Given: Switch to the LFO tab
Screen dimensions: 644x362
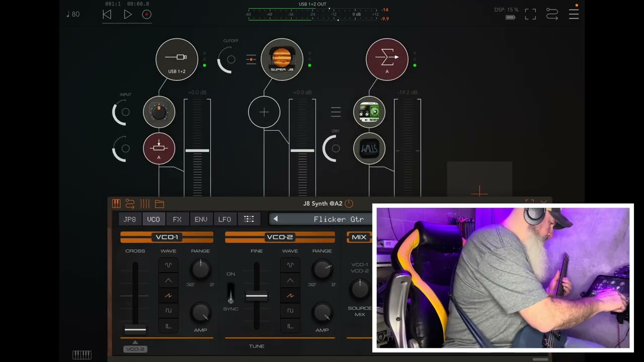Looking at the screenshot, I should pos(224,219).
